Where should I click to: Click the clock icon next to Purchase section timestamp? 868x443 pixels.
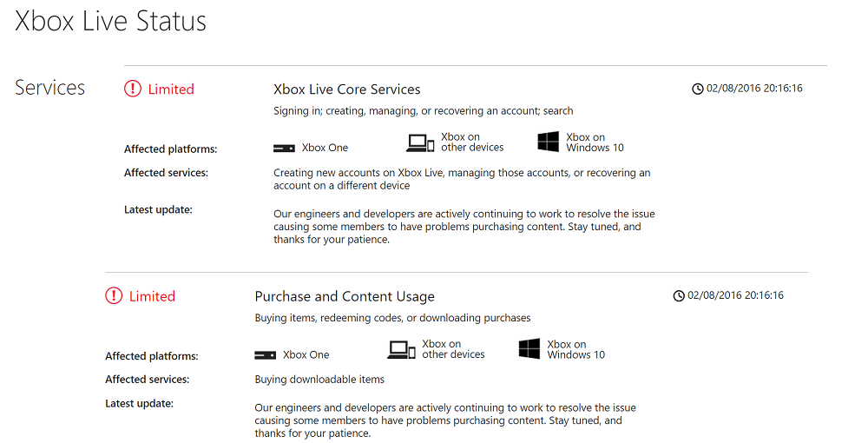coord(679,295)
